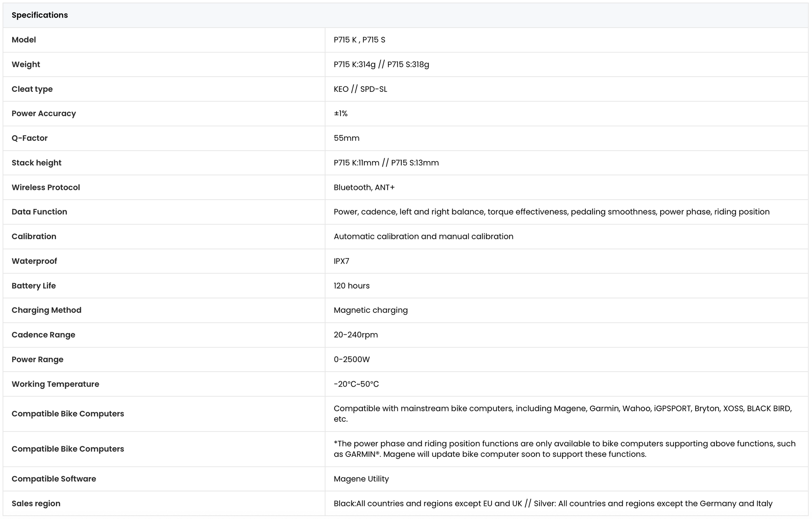Click the "Bluetooth, ANT+" wireless protocol value
The image size is (812, 519).
[x=364, y=187]
